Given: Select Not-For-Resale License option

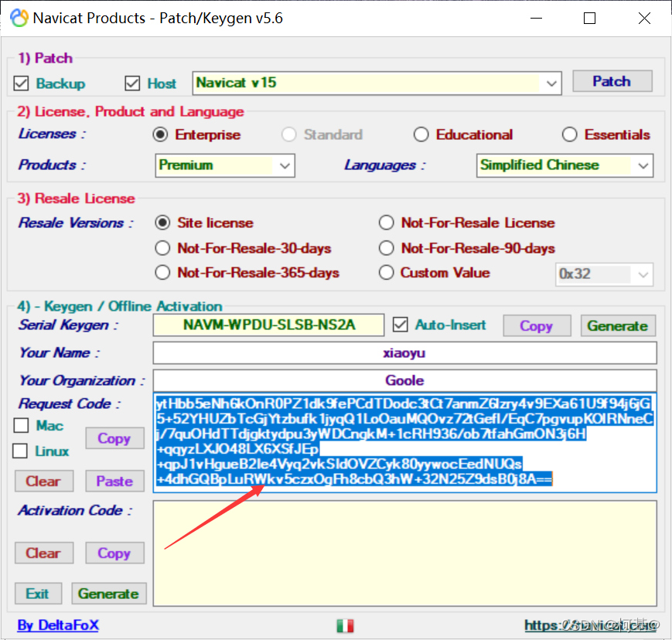Looking at the screenshot, I should pyautogui.click(x=386, y=223).
